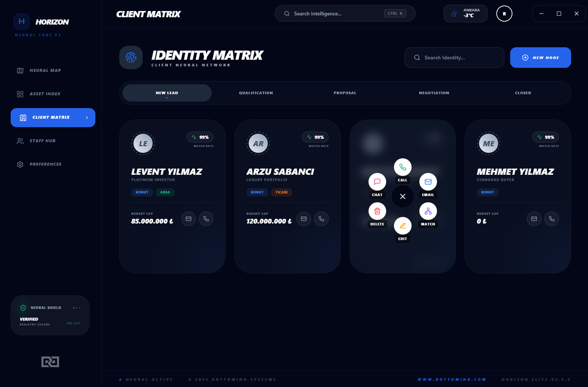The height and width of the screenshot is (387, 588).
Task: Click the New Node button
Action: click(x=540, y=58)
